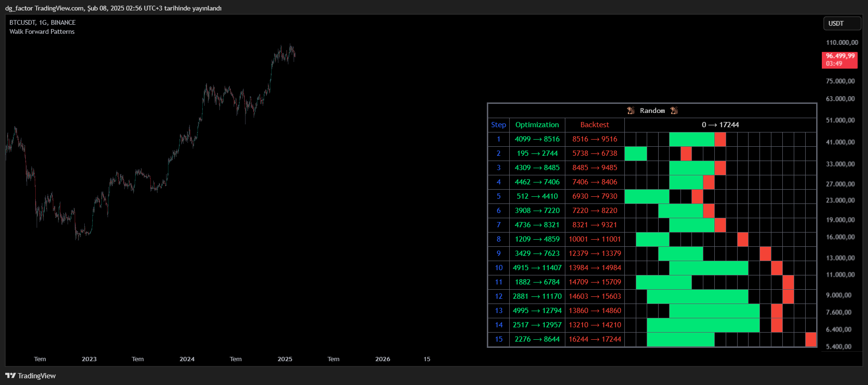Click backtest cell 13984 ⟶ 14984
This screenshot has width=868, height=385.
coord(594,268)
